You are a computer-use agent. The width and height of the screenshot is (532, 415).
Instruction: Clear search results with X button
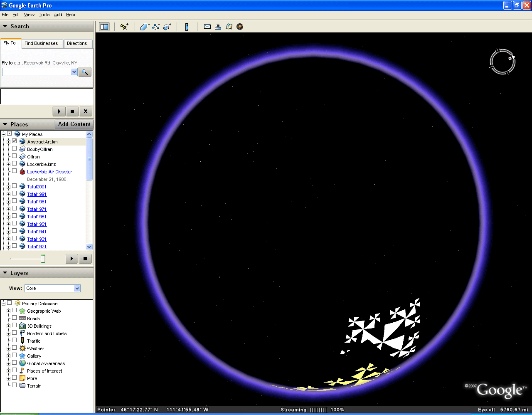[x=86, y=111]
